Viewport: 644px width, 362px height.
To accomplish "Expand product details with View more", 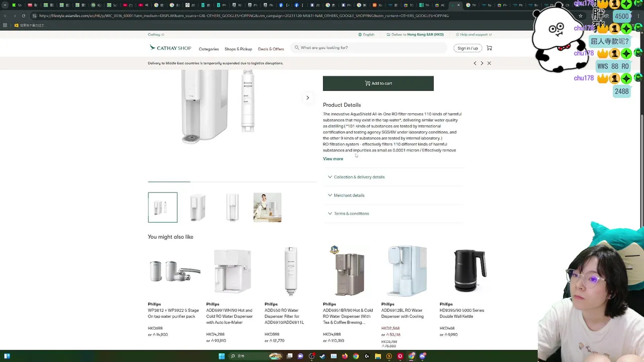I will point(333,159).
